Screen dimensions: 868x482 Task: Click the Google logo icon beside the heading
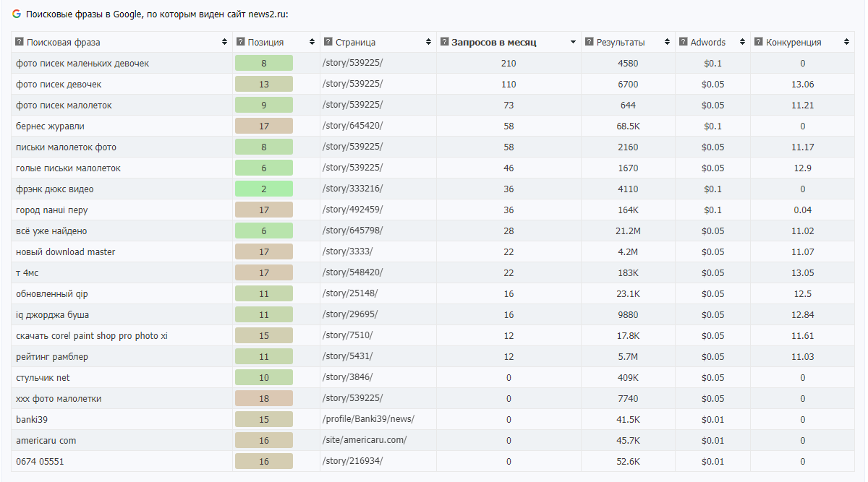16,14
